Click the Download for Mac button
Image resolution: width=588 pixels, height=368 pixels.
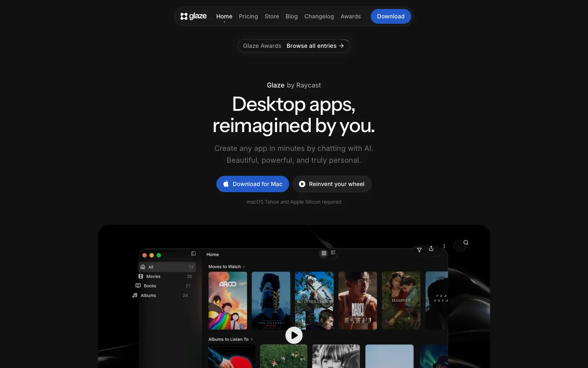click(x=253, y=184)
